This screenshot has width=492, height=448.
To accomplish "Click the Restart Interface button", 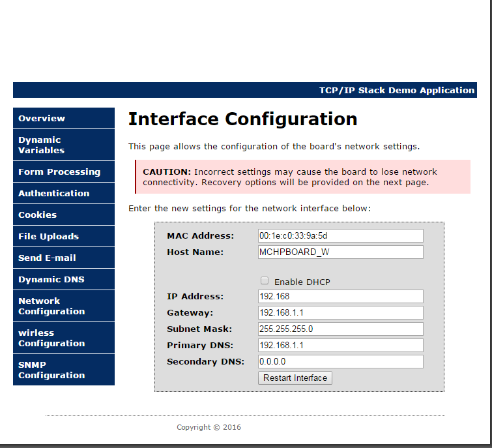I will click(x=295, y=378).
